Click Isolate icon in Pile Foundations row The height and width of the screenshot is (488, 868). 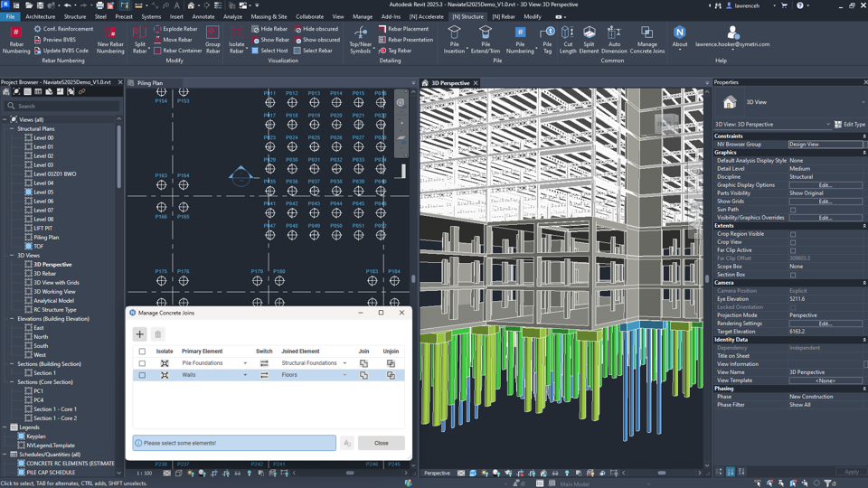(x=165, y=363)
